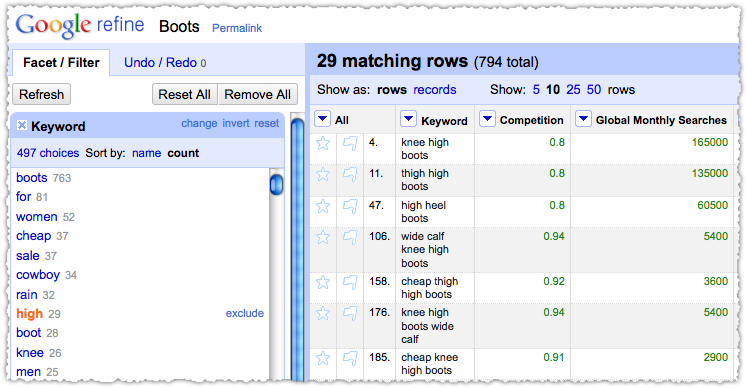Select the Facet / Filter tab
The image size is (746, 388).
(x=61, y=62)
